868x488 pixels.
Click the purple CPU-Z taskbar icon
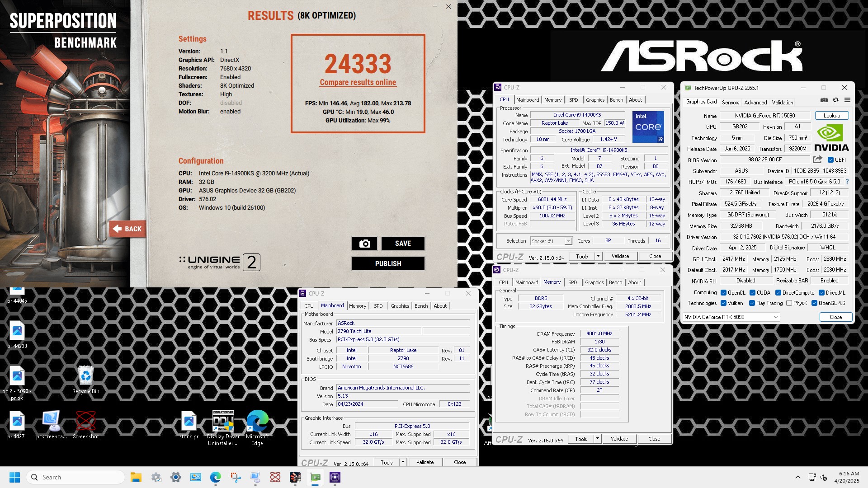[335, 477]
